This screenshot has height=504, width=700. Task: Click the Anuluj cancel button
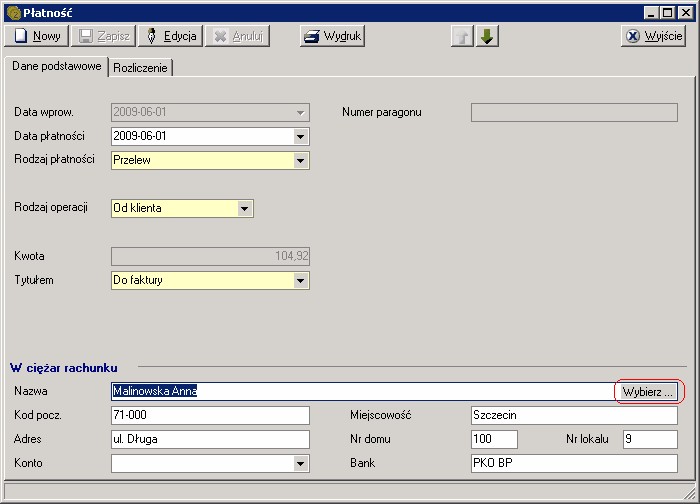click(236, 36)
